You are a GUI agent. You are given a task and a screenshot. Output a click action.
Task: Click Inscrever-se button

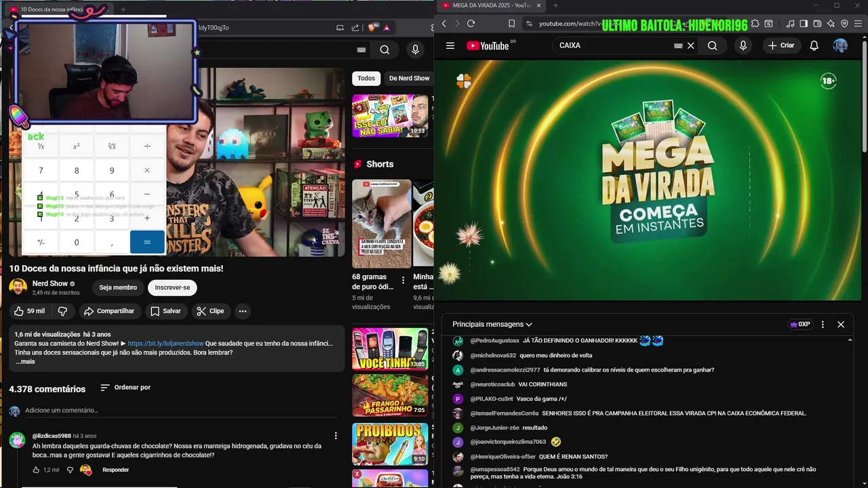[172, 287]
